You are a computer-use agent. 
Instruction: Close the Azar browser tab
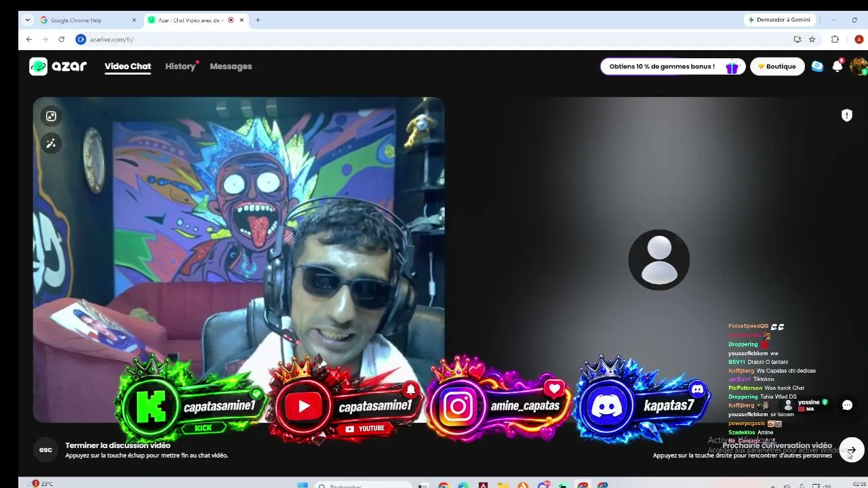point(241,20)
